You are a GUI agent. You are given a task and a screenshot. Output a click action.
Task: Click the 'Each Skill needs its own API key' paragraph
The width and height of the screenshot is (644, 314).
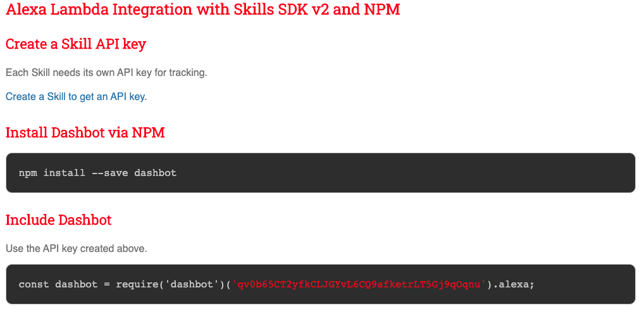[x=106, y=73]
